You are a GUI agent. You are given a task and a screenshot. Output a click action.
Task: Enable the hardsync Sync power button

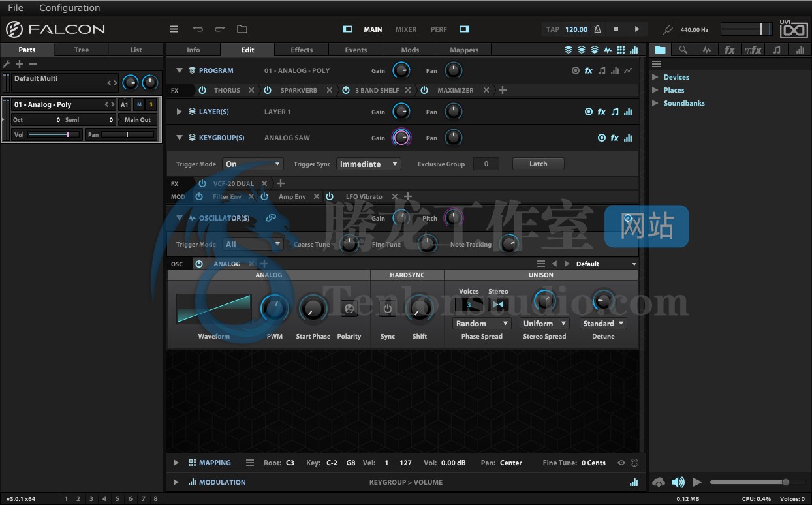coord(388,309)
